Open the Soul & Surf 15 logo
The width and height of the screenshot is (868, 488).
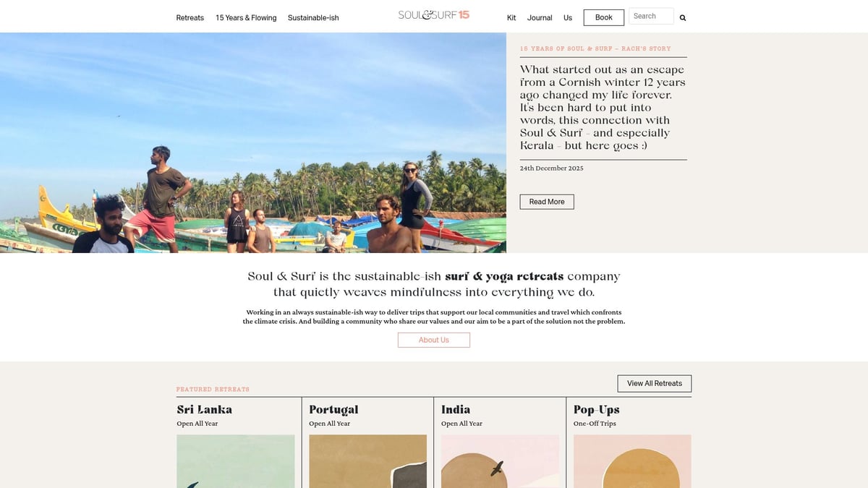coord(434,14)
